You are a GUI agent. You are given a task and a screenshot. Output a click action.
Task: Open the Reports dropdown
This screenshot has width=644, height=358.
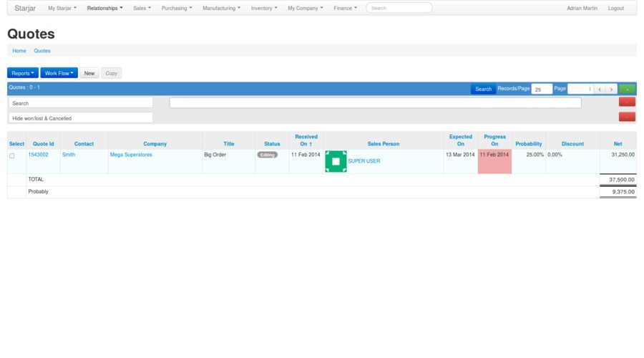23,73
